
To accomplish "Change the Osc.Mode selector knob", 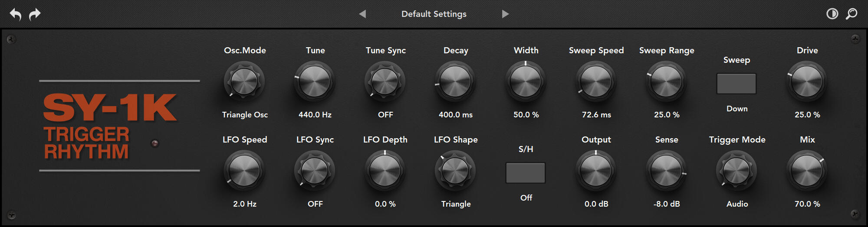I will (244, 81).
